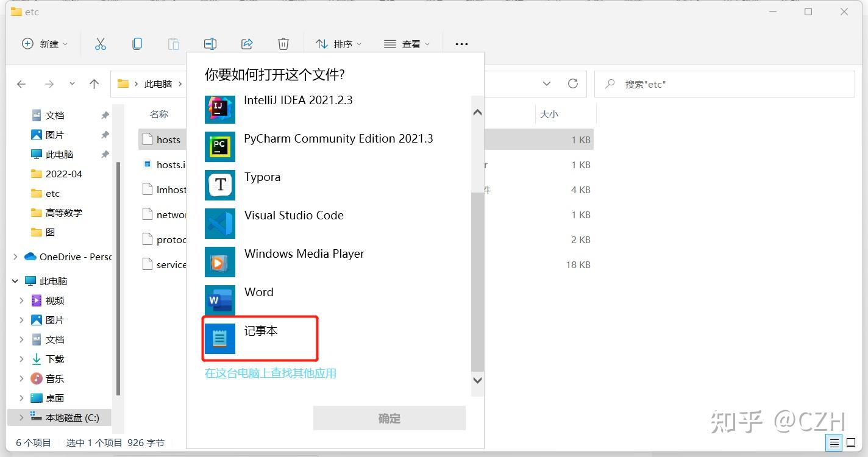The width and height of the screenshot is (868, 457).
Task: Open recent locations chevron dropdown
Action: [72, 84]
